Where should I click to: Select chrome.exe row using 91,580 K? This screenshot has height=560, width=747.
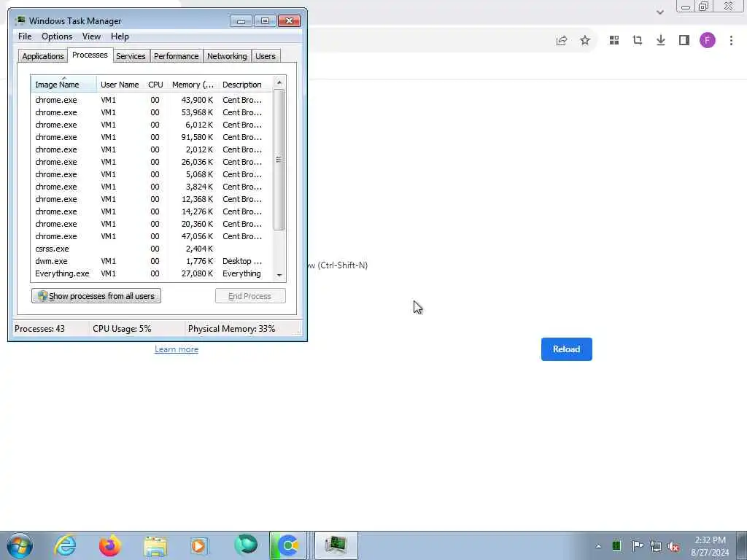152,137
